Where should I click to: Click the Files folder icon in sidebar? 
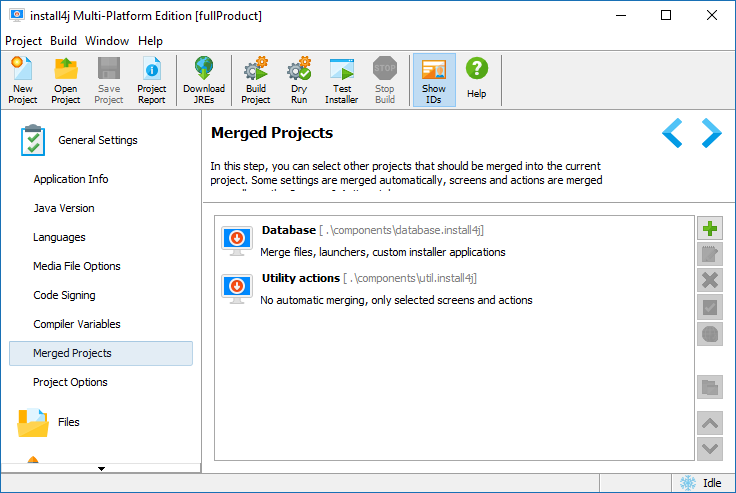click(x=33, y=423)
